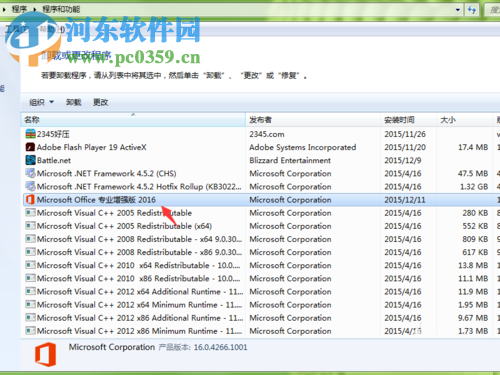The image size is (500, 375).
Task: Select Visual C++ 2012 x64 Minimum Runtime entry
Action: [x=139, y=304]
